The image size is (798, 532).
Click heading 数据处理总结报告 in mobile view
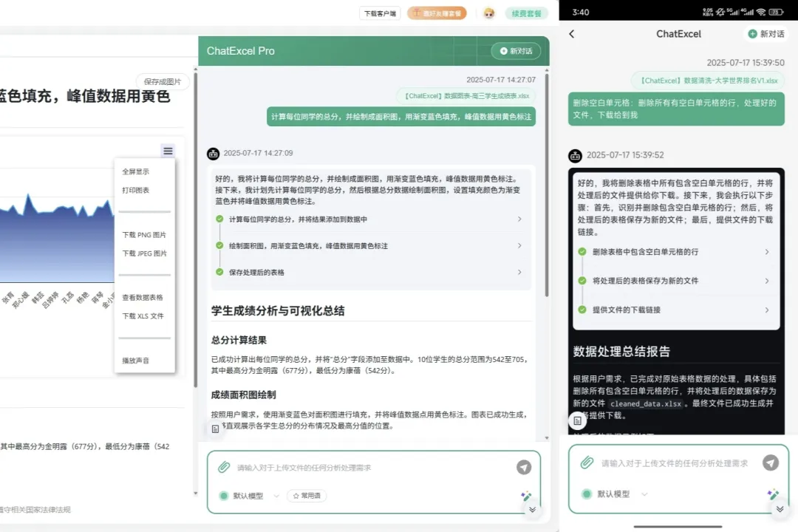[x=621, y=351]
